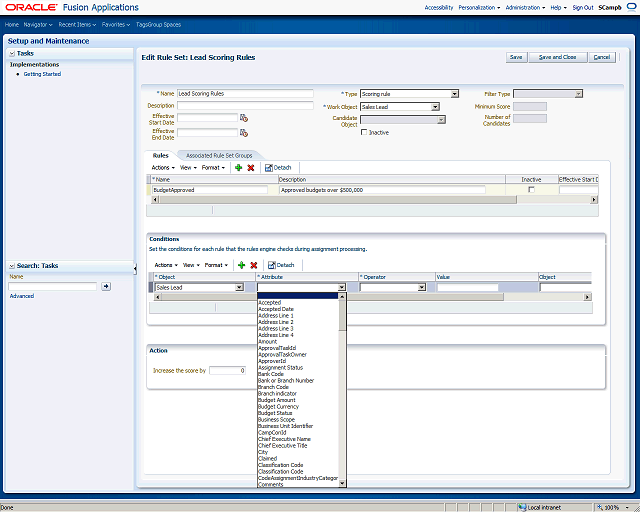Open the Favorites menu
This screenshot has height=512, width=640.
(116, 24)
